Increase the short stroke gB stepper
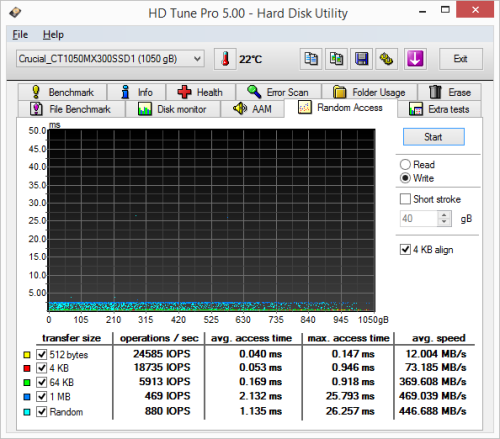500x439 pixels. coord(444,215)
